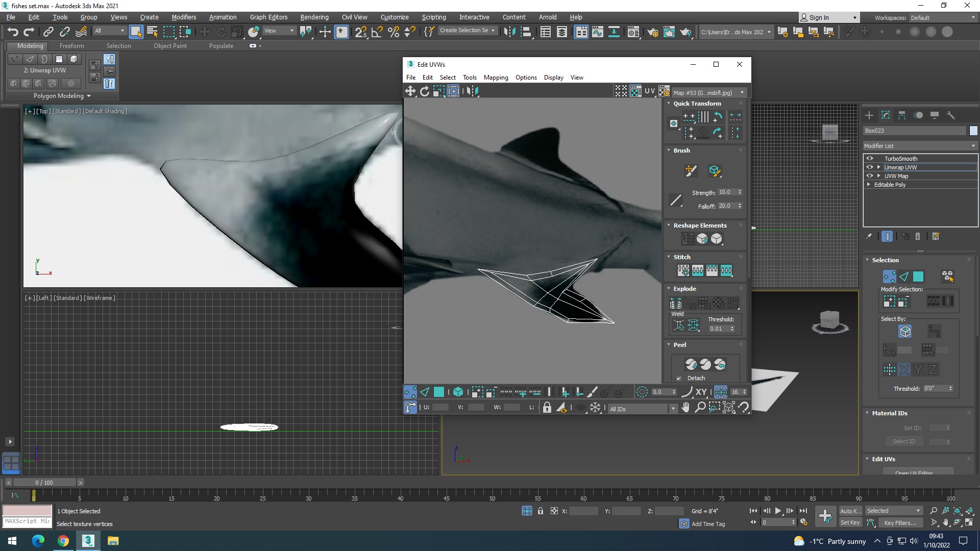The width and height of the screenshot is (980, 551).
Task: Select the Rotate tool in Edit UVWs toolbar
Action: (425, 91)
